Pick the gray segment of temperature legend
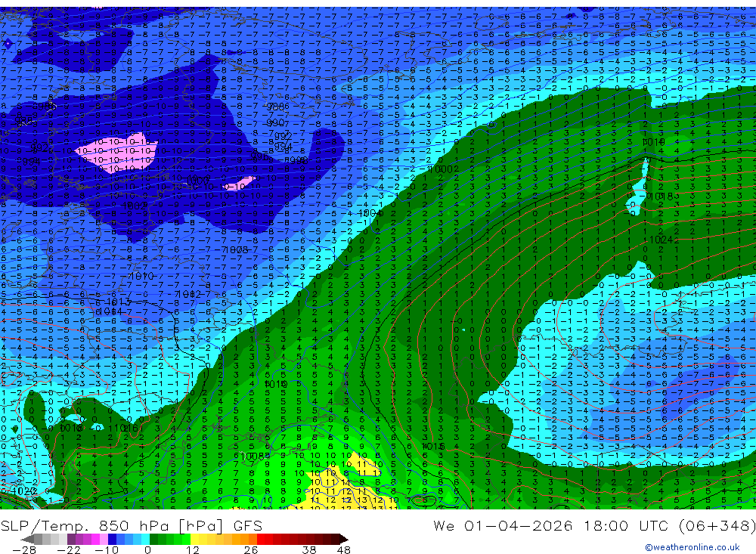The height and width of the screenshot is (554, 756). 39,539
